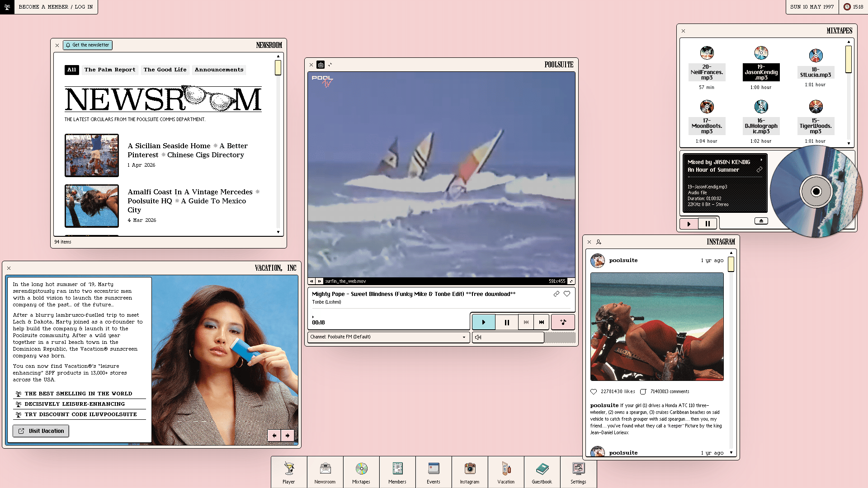Adjust the player volume slider
Viewport: 868px width, 488px height.
(x=524, y=337)
